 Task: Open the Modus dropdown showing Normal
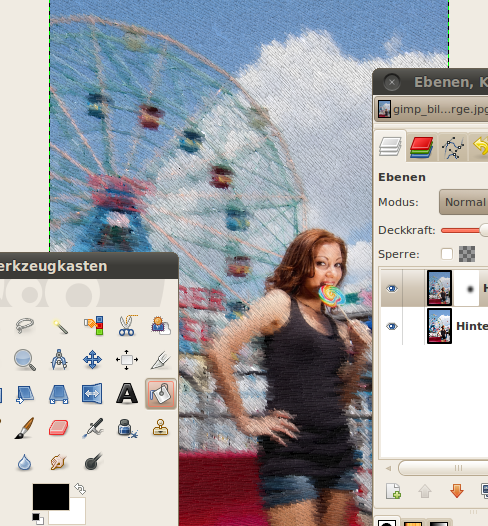tap(464, 202)
